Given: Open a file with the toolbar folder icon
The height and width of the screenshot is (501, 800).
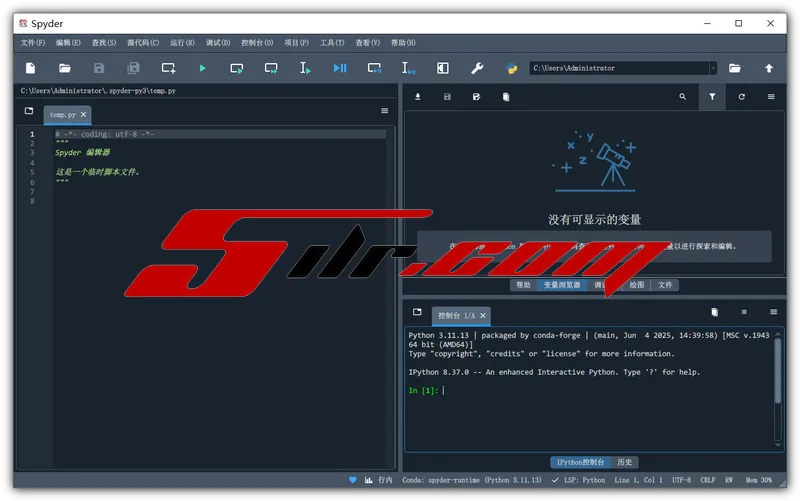Looking at the screenshot, I should point(65,68).
